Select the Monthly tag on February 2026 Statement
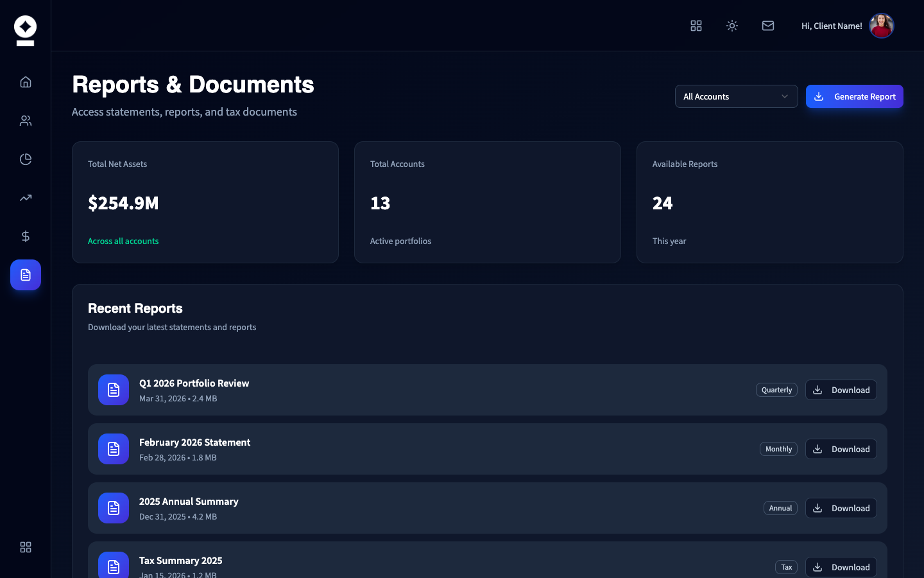The height and width of the screenshot is (578, 924). pyautogui.click(x=778, y=449)
